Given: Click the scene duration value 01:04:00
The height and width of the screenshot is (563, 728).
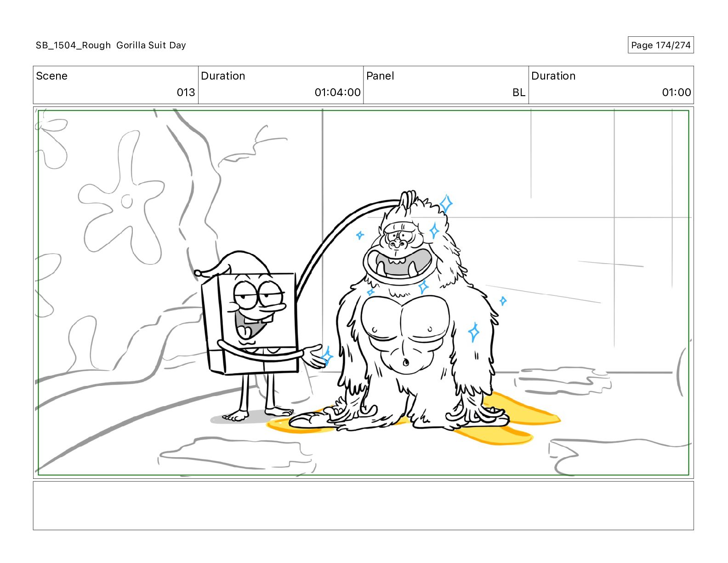Looking at the screenshot, I should tap(337, 92).
